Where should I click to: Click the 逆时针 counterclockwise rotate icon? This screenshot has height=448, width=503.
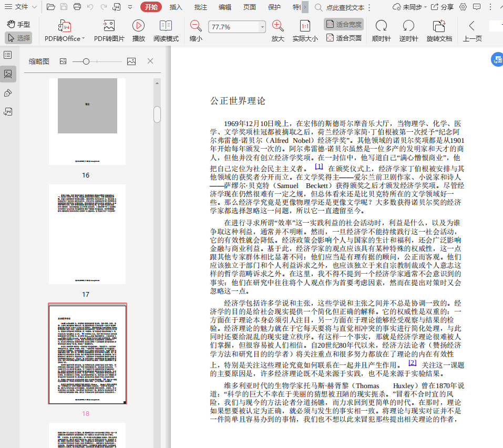click(x=408, y=26)
